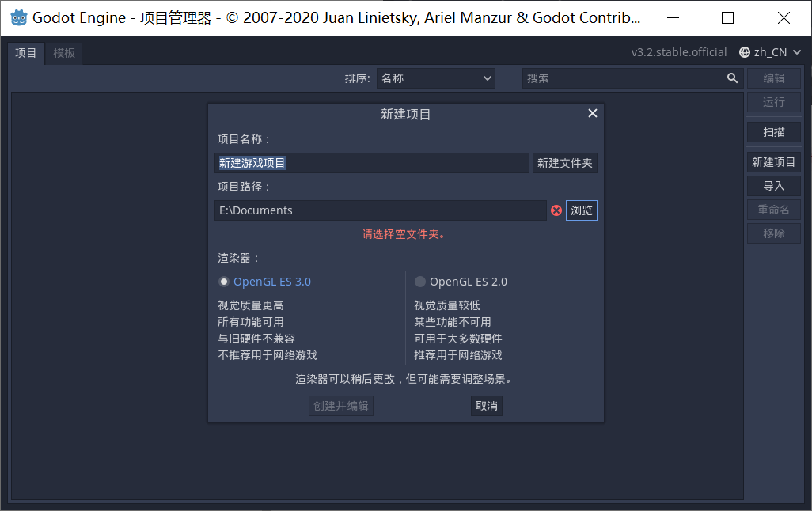Screen dimensions: 812x511
Task: Maximize the Godot Engine window
Action: [727, 17]
